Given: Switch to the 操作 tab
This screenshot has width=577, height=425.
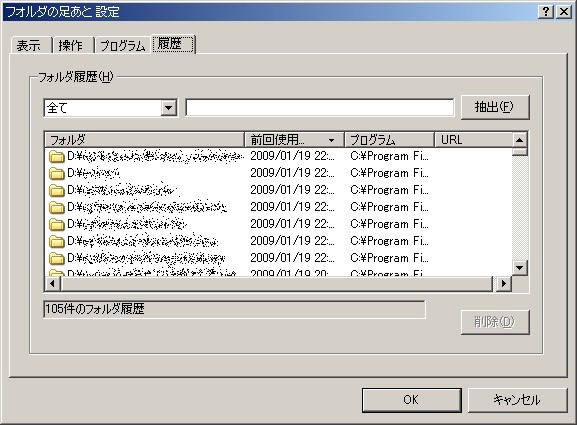Looking at the screenshot, I should (71, 46).
